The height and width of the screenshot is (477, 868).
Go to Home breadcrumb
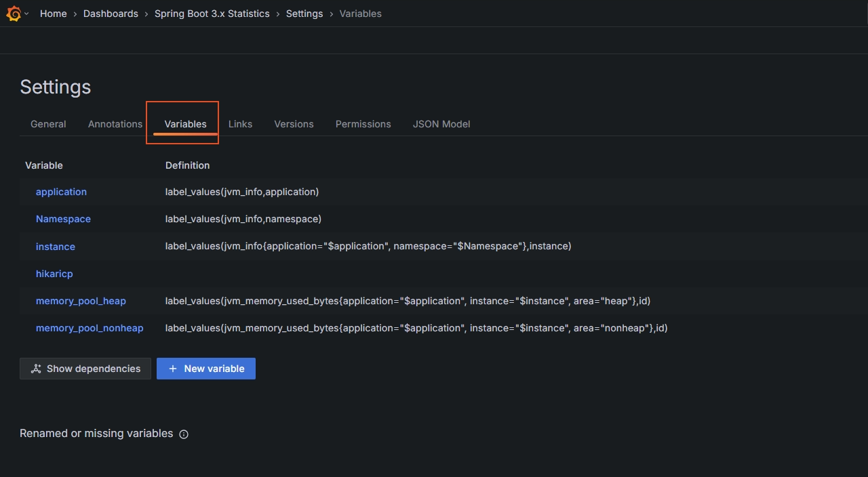click(x=54, y=14)
